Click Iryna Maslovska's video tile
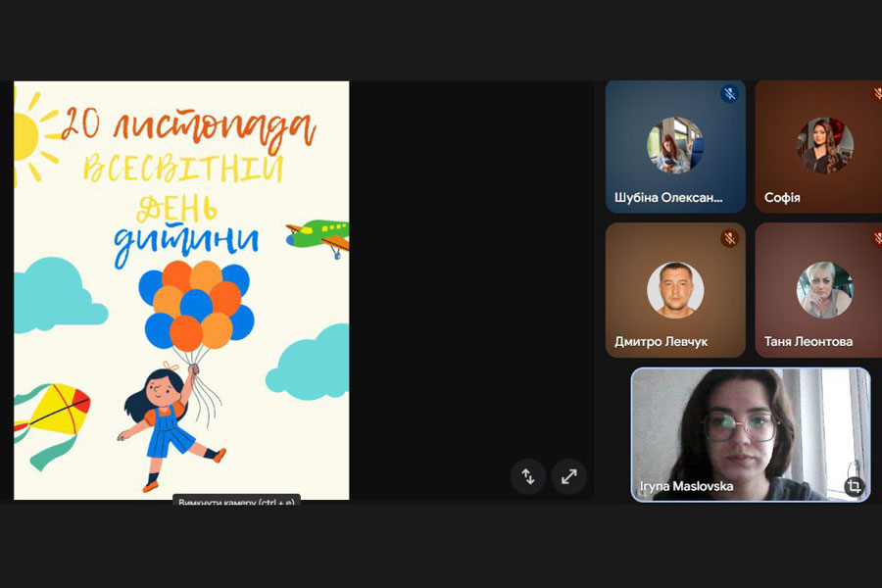 coord(751,434)
